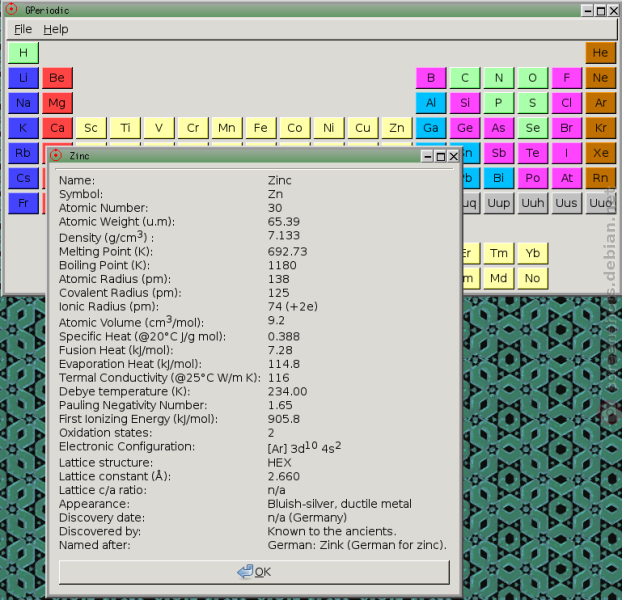Click the Lithium (Li) element
The height and width of the screenshot is (600, 622).
point(23,78)
